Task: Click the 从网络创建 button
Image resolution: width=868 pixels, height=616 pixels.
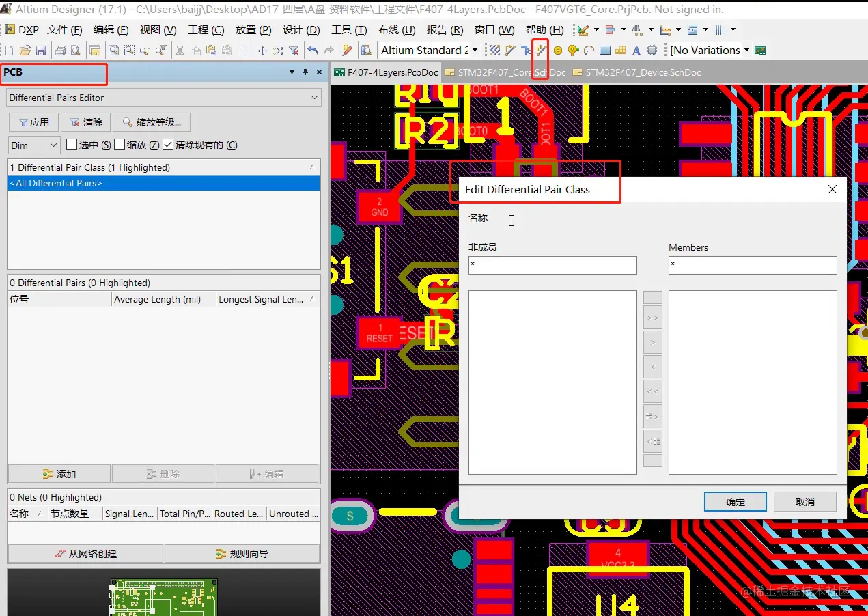Action: (85, 554)
